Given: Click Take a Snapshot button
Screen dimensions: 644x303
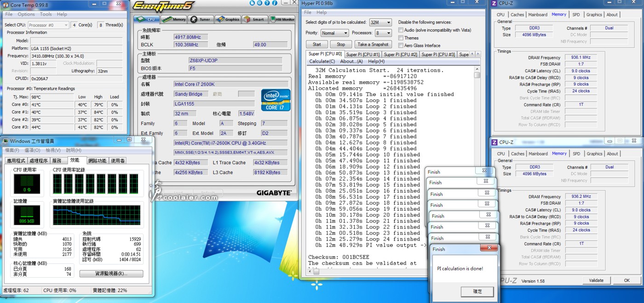Looking at the screenshot, I should 373,45.
